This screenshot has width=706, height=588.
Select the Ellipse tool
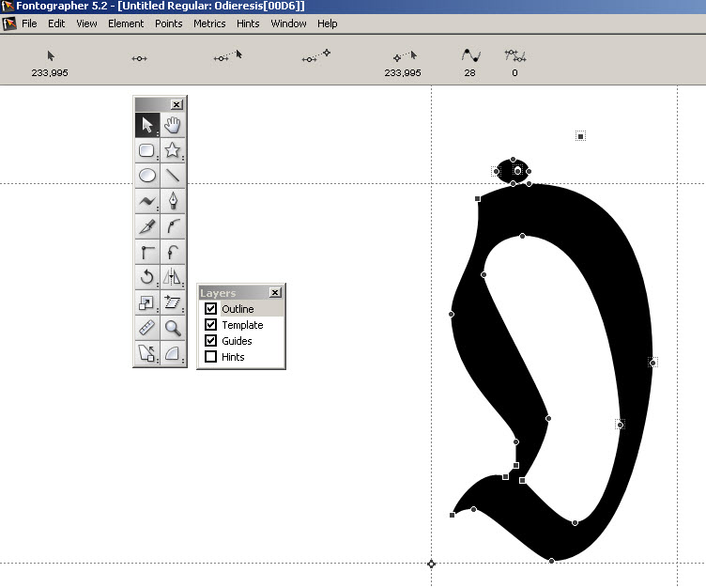pyautogui.click(x=147, y=176)
